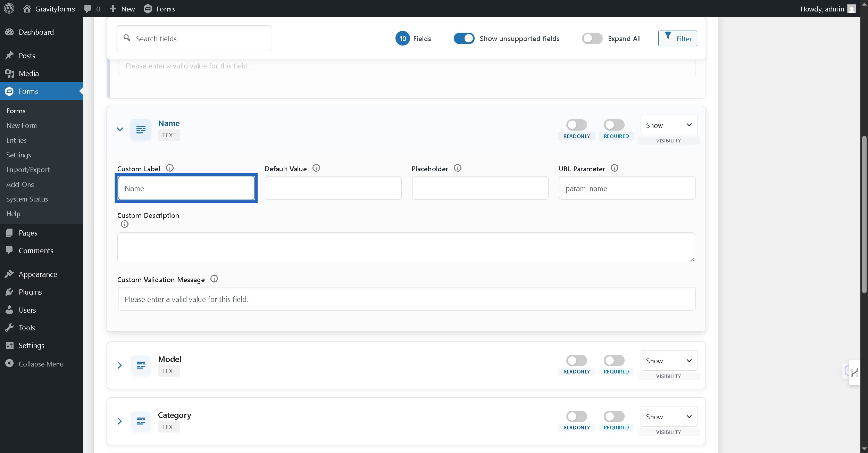Open the Name field visibility dropdown

[x=669, y=125]
